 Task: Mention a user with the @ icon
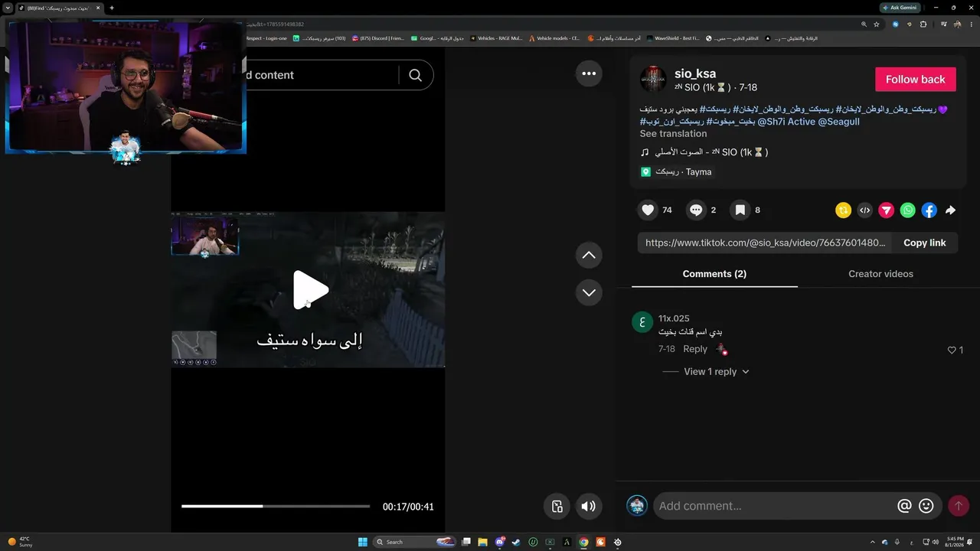click(x=904, y=506)
